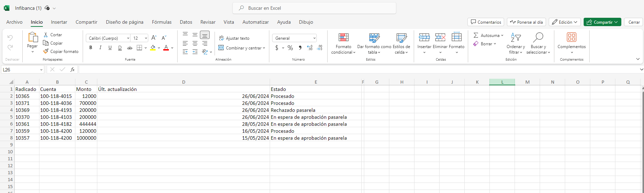The image size is (644, 193).
Task: Click the Copiar icon
Action: 46,43
